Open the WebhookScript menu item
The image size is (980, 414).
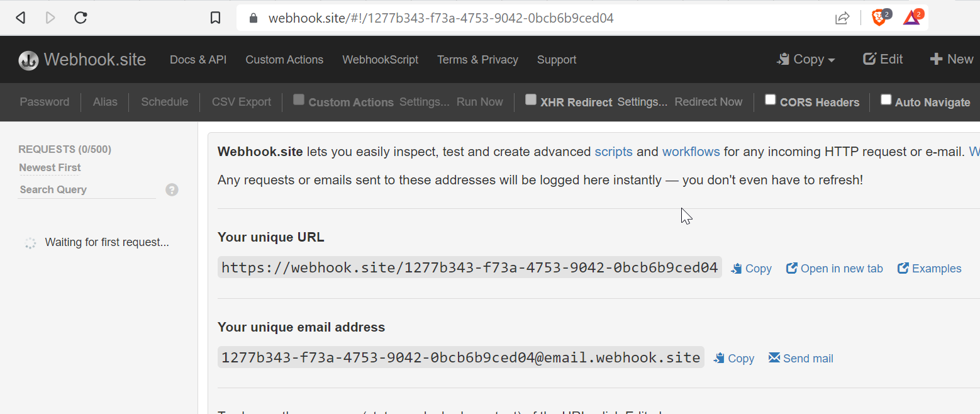tap(380, 60)
